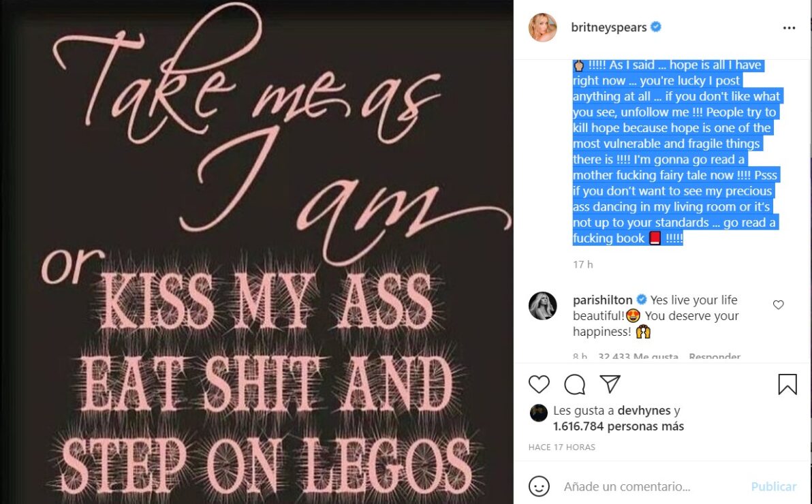Open the emoji picker smiley icon
This screenshot has height=504, width=812.
pyautogui.click(x=539, y=486)
